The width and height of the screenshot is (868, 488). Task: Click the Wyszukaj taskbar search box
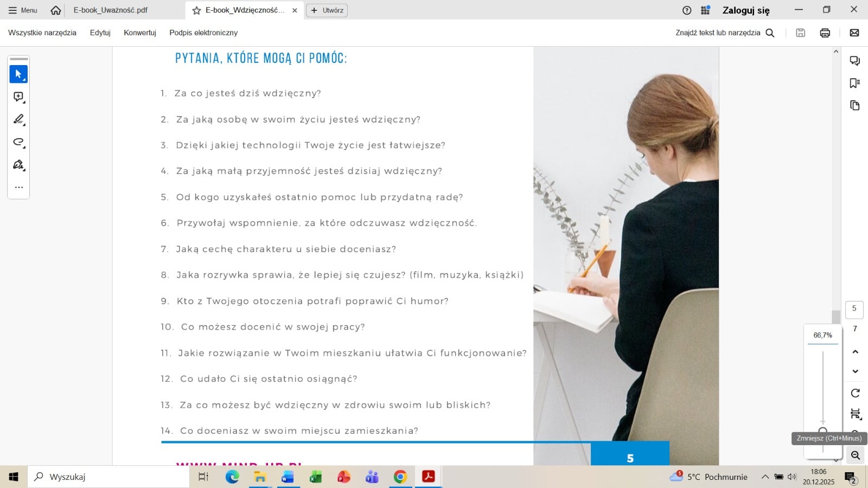[x=108, y=477]
